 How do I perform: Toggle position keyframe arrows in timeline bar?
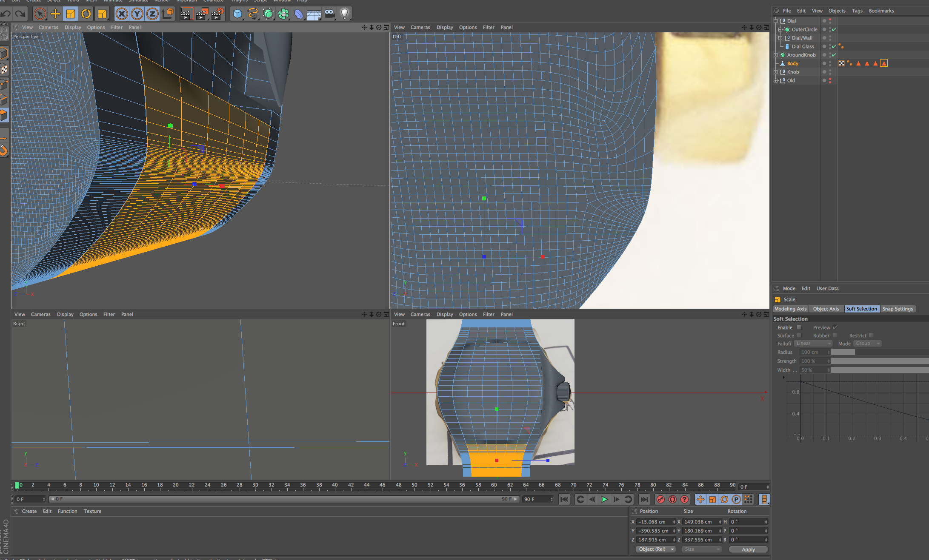click(x=700, y=499)
